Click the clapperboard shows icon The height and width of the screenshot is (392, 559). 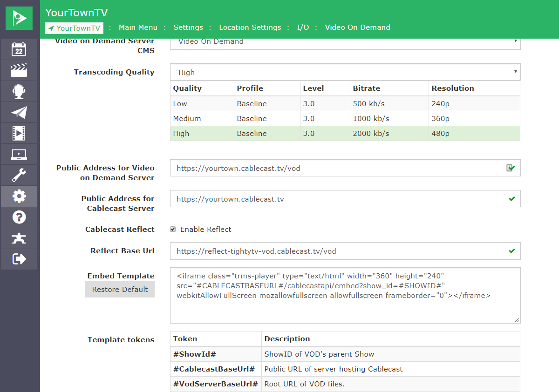point(19,70)
